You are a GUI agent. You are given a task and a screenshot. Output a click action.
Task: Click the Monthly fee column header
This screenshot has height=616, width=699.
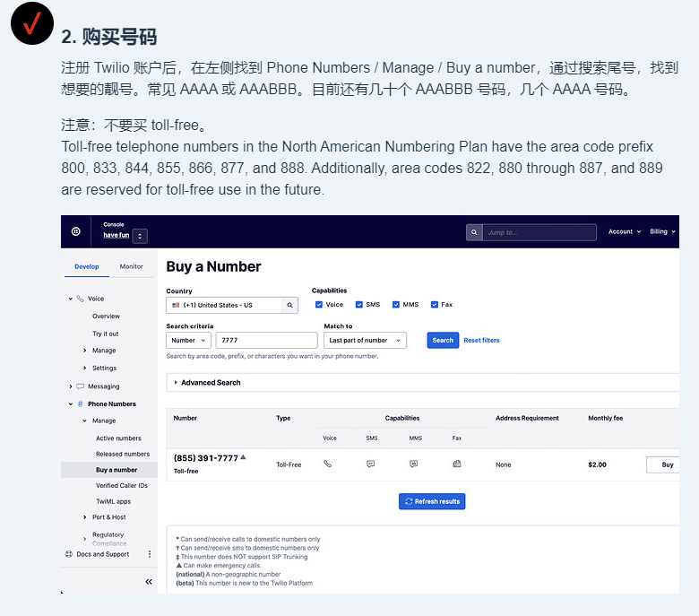coord(606,418)
